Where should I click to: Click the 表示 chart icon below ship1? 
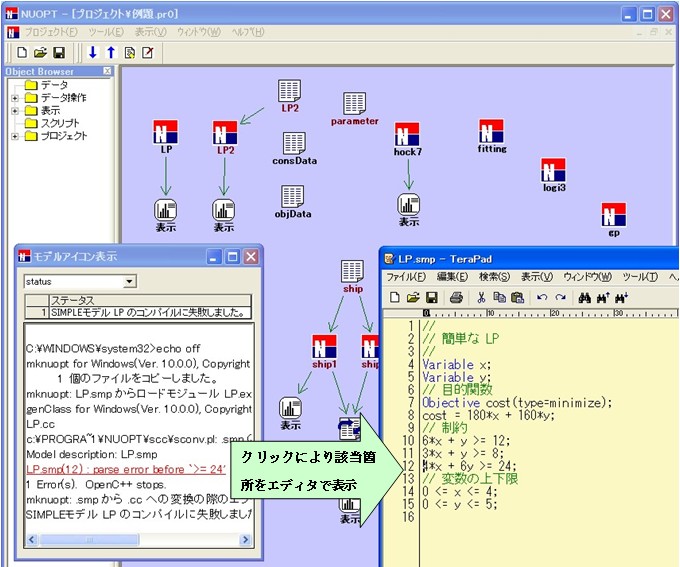click(290, 408)
